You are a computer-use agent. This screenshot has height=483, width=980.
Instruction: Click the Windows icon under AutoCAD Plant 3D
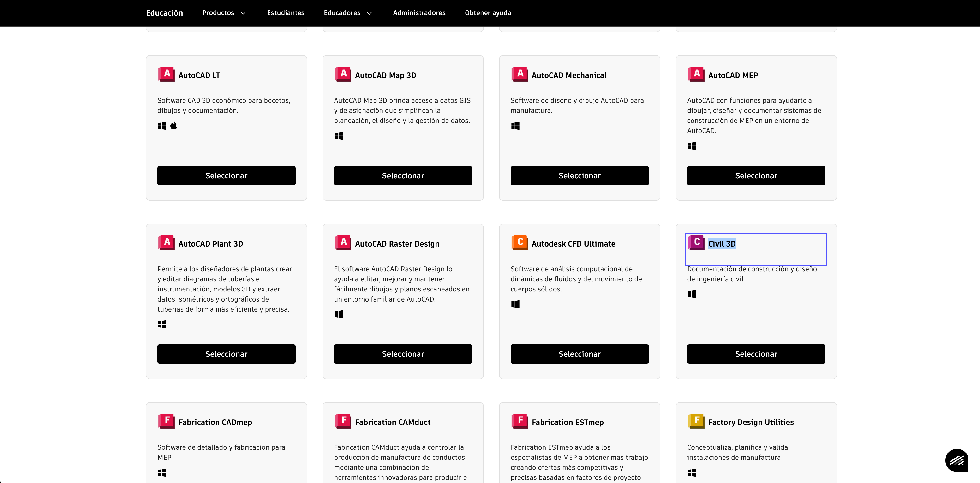[162, 324]
